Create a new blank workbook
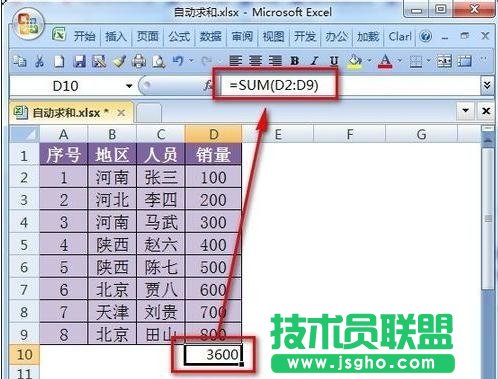The width and height of the screenshot is (498, 379). [59, 61]
